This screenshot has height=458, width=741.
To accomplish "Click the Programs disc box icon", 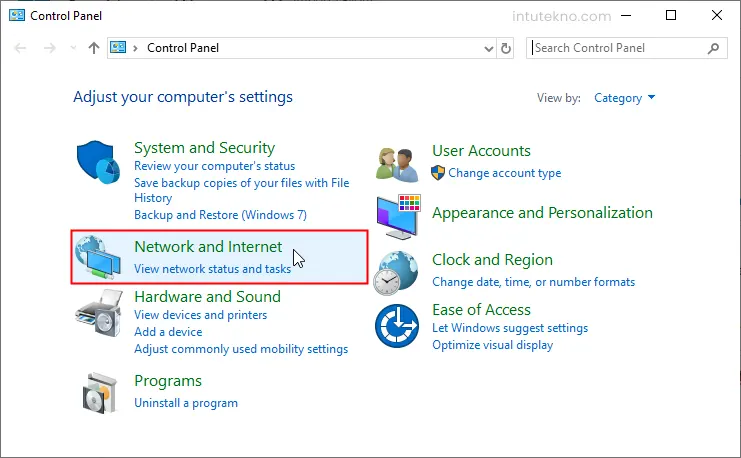I will [100, 393].
